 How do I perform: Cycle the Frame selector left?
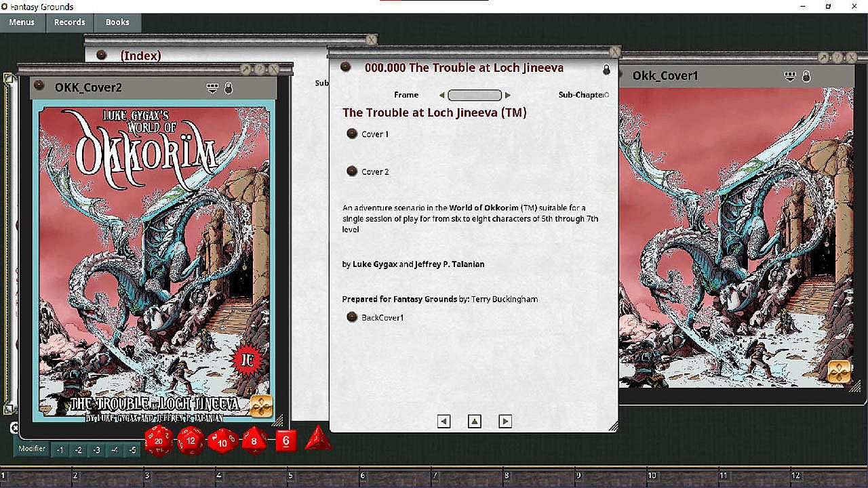coord(442,96)
